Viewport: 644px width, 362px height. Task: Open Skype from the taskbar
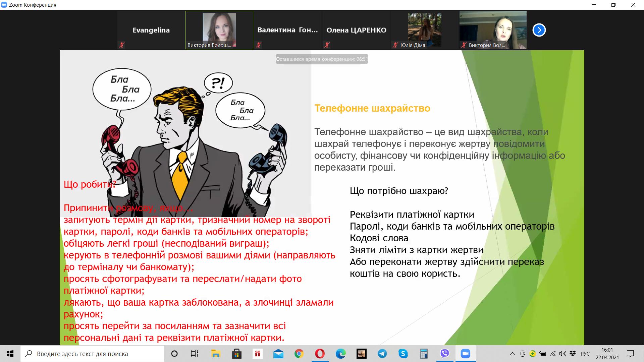point(403,354)
